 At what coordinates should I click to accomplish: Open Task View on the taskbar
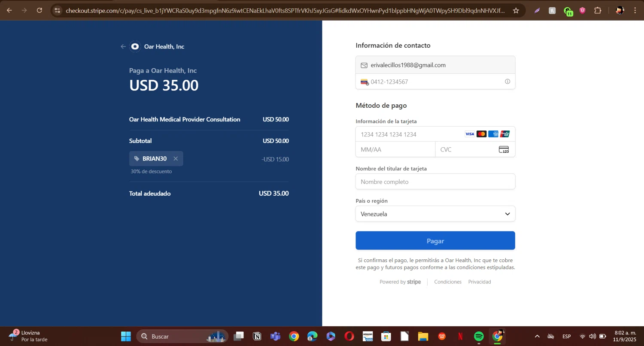(239, 336)
